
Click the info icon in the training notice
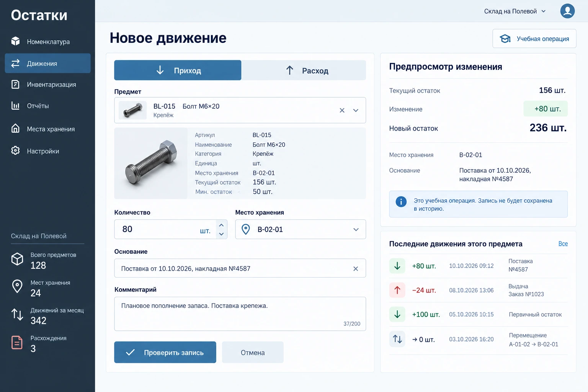pyautogui.click(x=401, y=201)
